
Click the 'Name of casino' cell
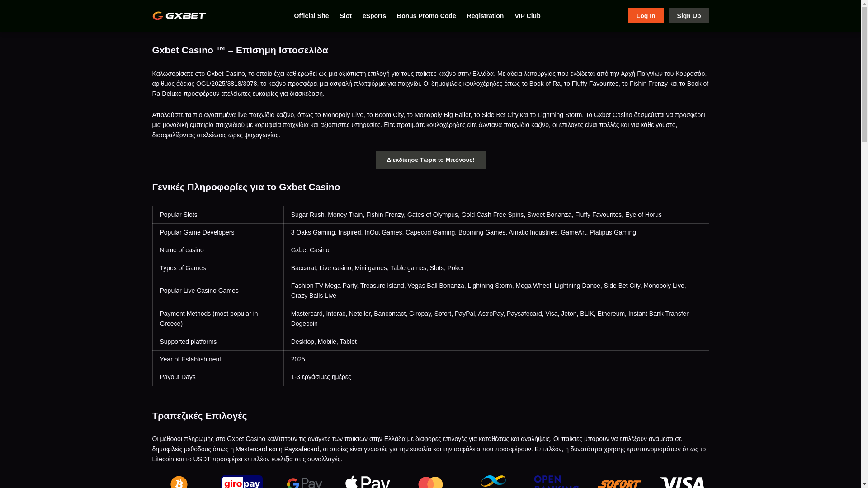click(218, 250)
